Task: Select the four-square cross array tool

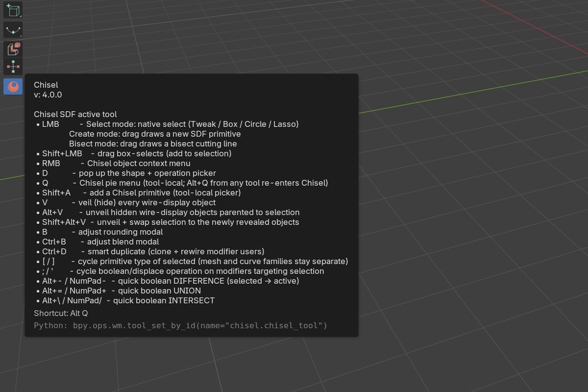Action: coord(13,67)
